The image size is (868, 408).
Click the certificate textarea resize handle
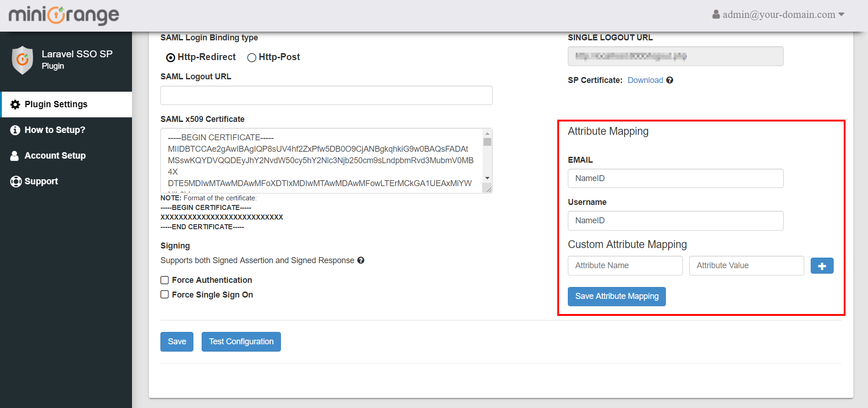pos(488,189)
